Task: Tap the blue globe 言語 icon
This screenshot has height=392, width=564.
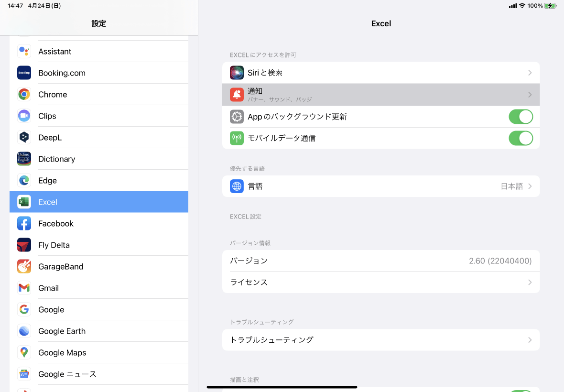Action: 237,186
